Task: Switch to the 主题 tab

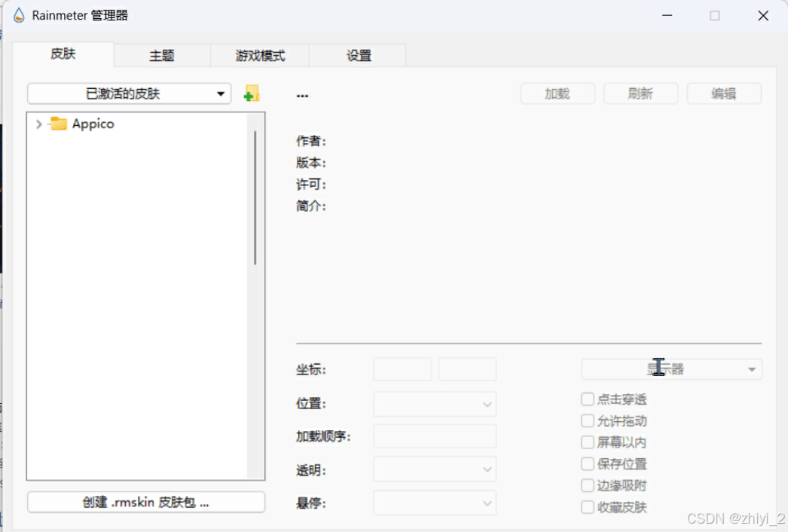Action: [161, 55]
